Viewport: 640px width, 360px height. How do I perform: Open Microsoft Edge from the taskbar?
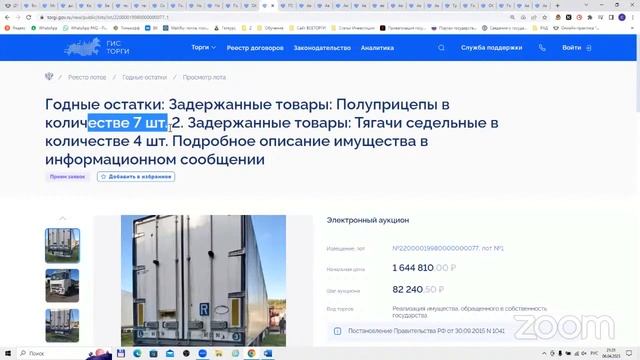point(137,353)
